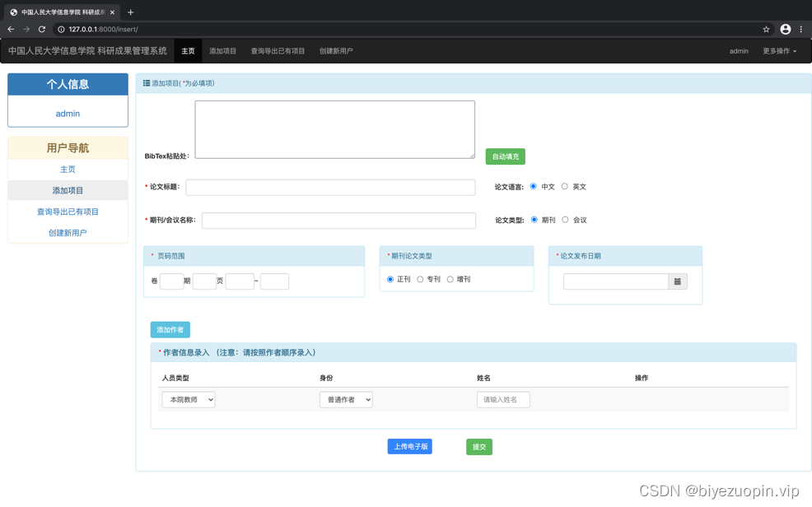The height and width of the screenshot is (507, 812).
Task: Choose 专刊 in 期刊论文类型 section
Action: tap(422, 278)
